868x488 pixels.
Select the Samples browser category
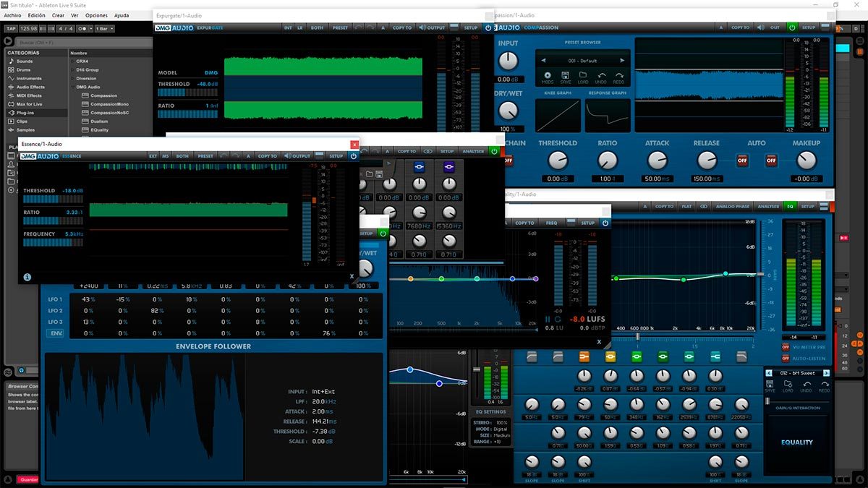pos(25,130)
